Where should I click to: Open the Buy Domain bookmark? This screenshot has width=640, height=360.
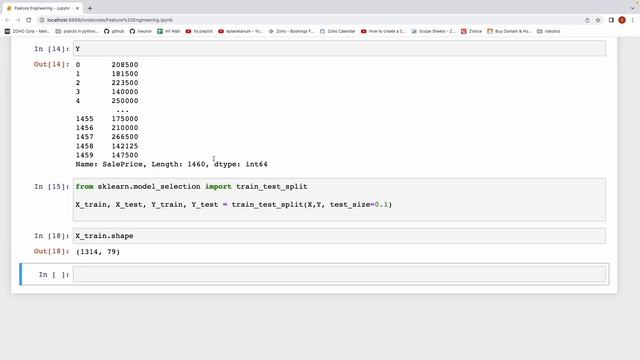509,31
